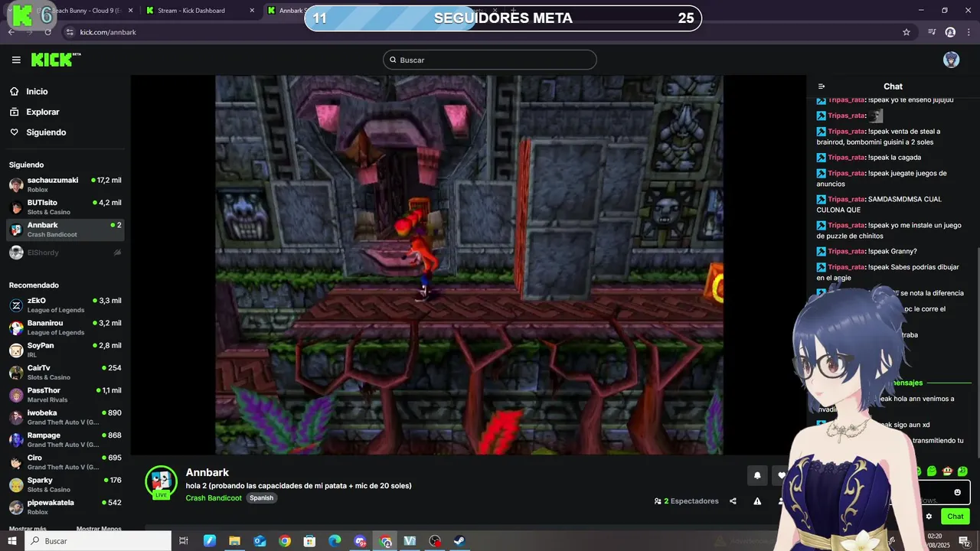Click the Crash Bandicoot stream video player
Screen dimensions: 980x551
[x=469, y=265]
